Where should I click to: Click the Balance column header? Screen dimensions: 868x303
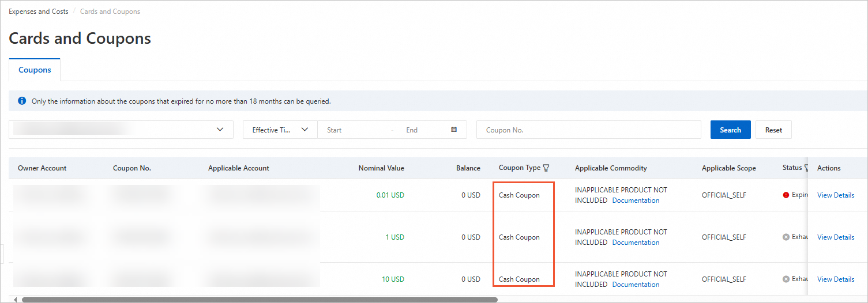click(x=468, y=168)
